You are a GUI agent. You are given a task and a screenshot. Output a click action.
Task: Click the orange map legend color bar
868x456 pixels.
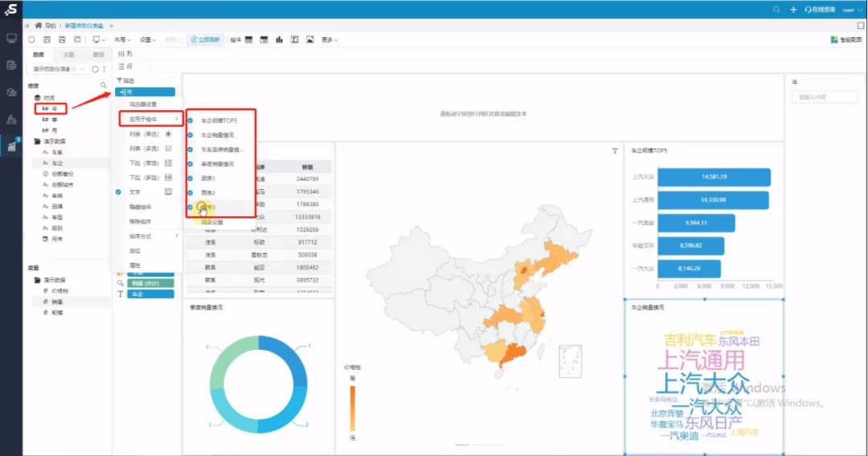click(x=353, y=408)
